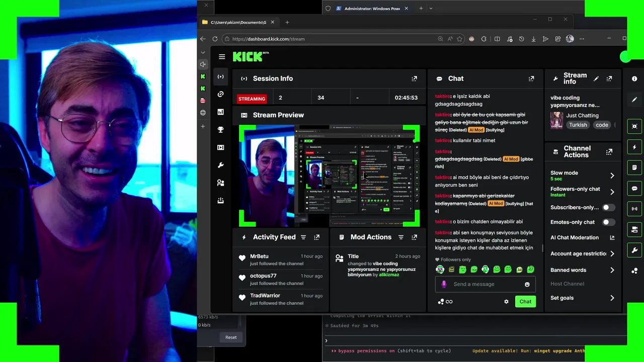The image size is (644, 362).
Task: Click MrBetu in Activity Feed
Action: coord(259,256)
